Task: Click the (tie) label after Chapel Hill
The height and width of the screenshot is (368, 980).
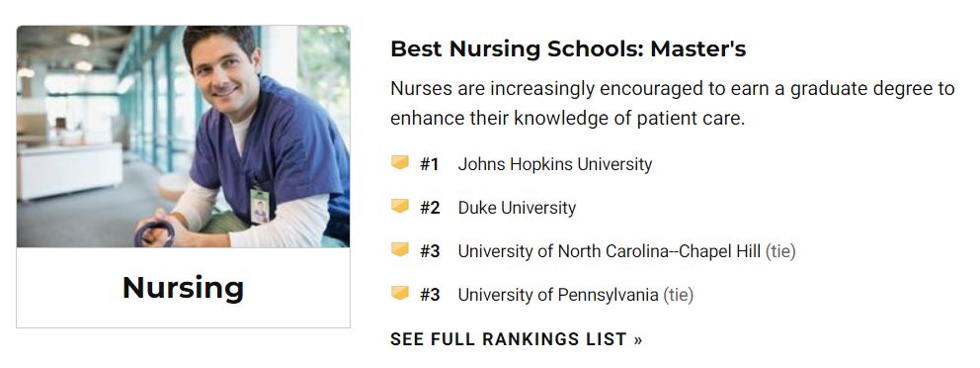Action: click(x=780, y=251)
